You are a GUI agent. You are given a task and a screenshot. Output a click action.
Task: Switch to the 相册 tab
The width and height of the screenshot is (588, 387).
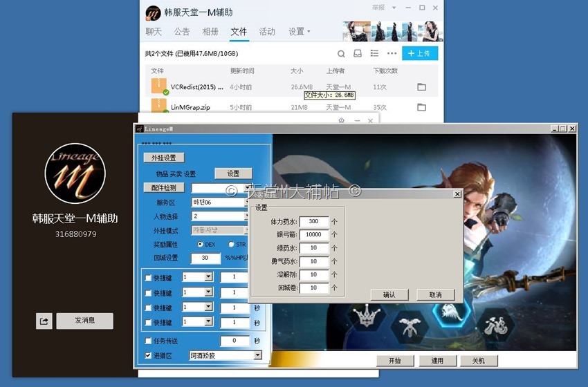[210, 32]
